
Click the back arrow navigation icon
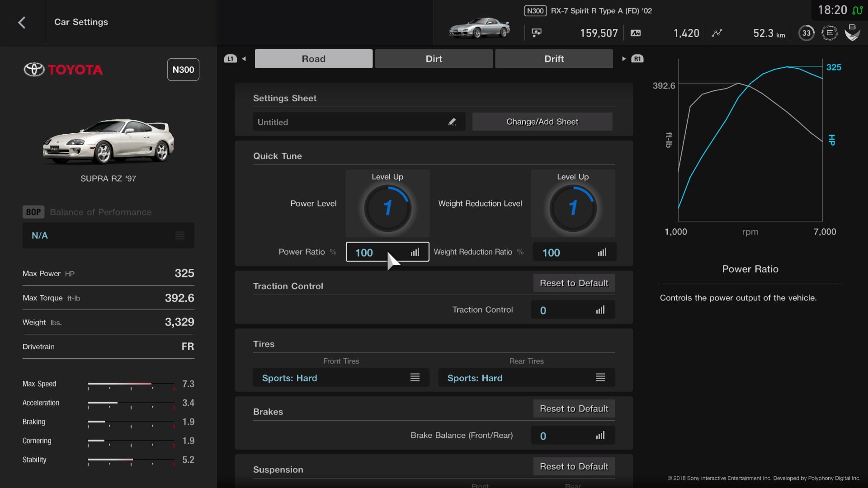coord(21,23)
